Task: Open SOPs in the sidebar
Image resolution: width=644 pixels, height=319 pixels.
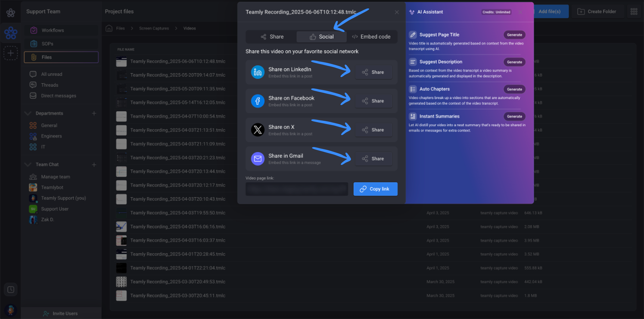Action: [x=61, y=44]
